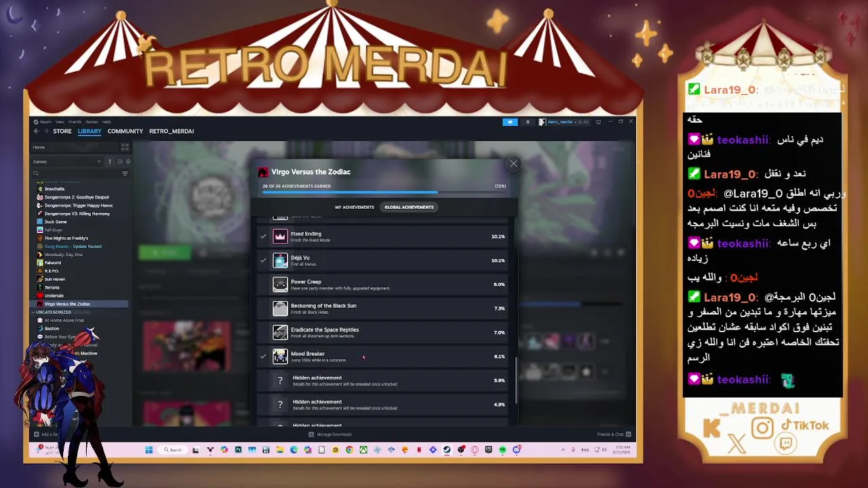The image size is (868, 488).
Task: Click the Déjà Vu achievement icon
Action: 280,260
